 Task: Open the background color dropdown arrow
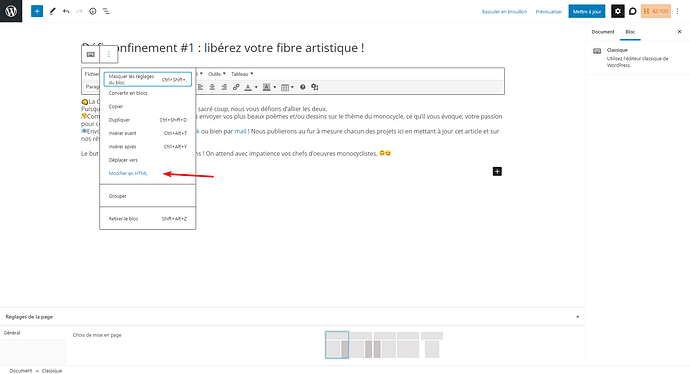pos(275,87)
